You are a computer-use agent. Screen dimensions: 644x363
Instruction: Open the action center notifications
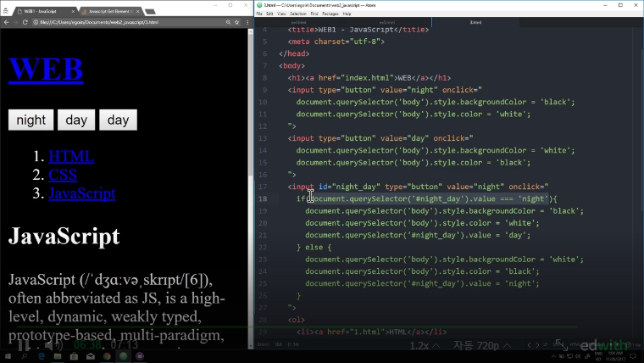point(633,356)
